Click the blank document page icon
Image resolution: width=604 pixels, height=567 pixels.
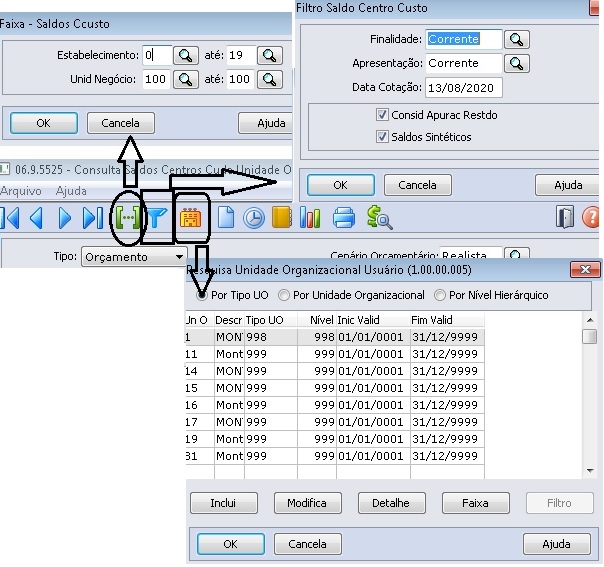[226, 218]
